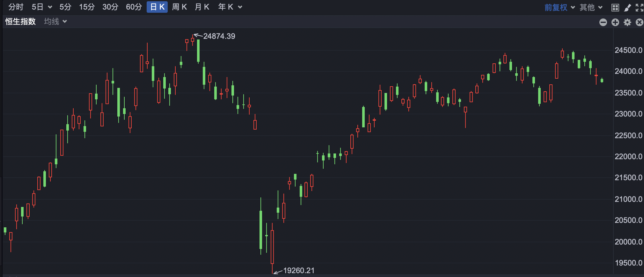Image resolution: width=644 pixels, height=277 pixels.
Task: Switch to 30分 chart interval
Action: [x=110, y=7]
